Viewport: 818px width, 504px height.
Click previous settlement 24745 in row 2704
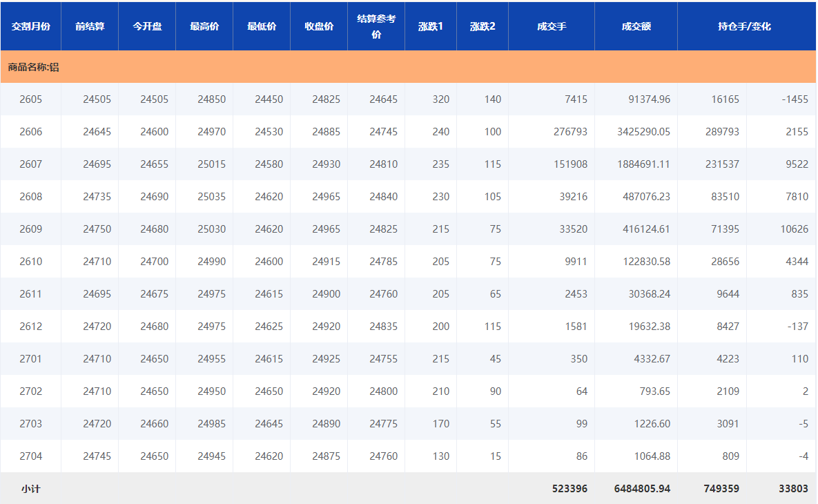click(x=97, y=456)
